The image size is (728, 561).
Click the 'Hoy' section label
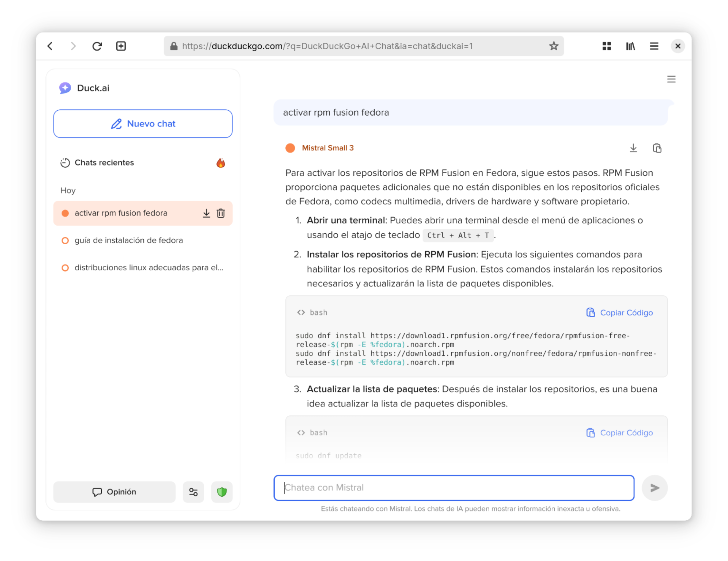click(68, 190)
